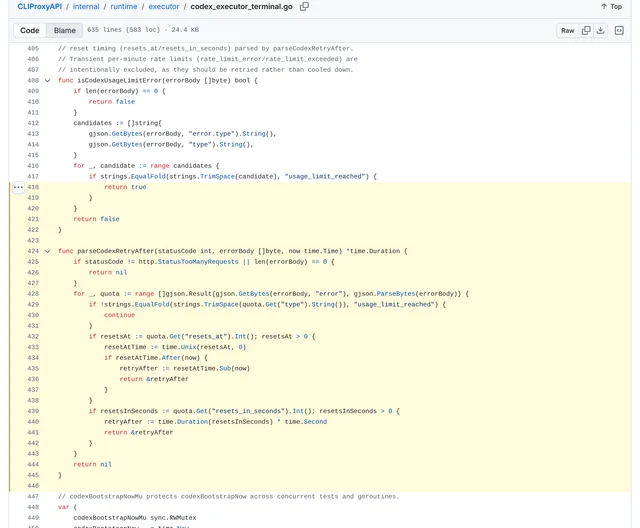640x528 pixels.
Task: Open the Raw file view
Action: coord(567,31)
